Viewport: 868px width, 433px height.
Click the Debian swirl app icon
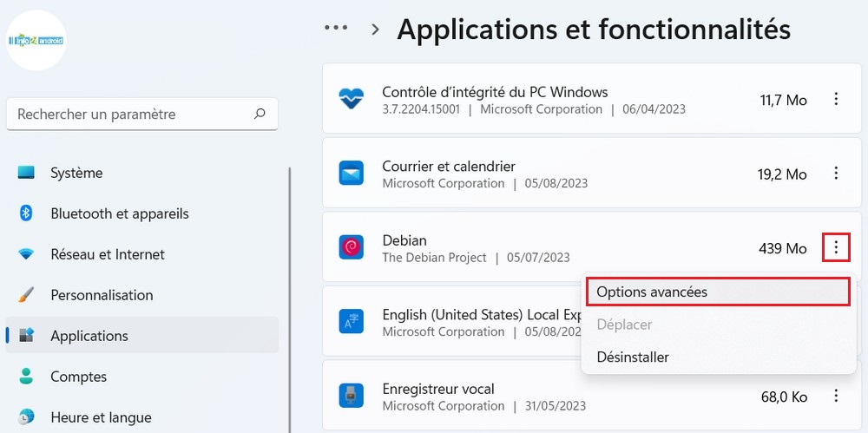click(351, 247)
